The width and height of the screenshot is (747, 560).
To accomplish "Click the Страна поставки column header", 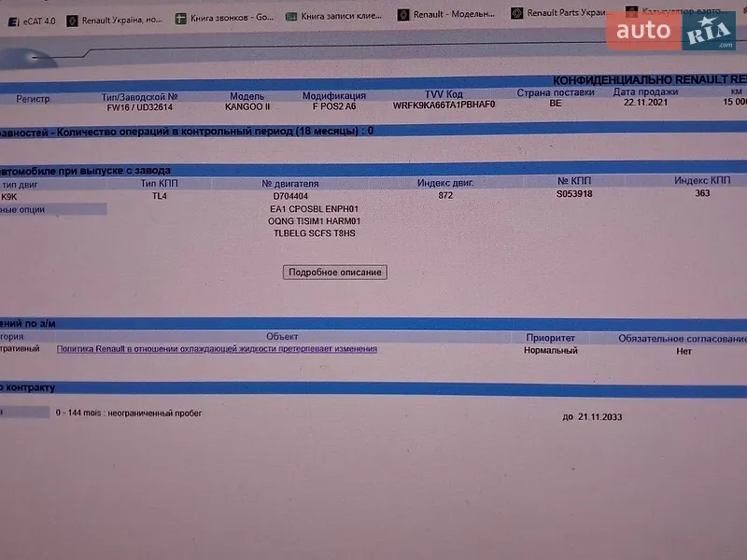I will [x=556, y=92].
